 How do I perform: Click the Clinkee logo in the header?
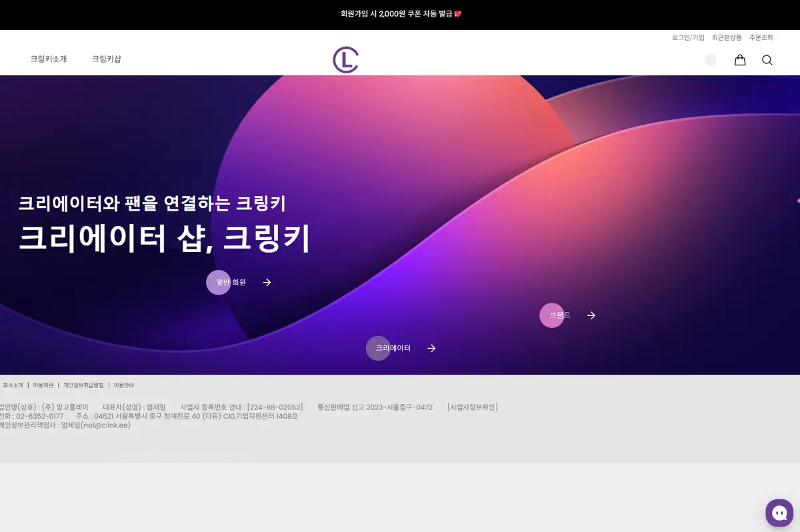(346, 59)
